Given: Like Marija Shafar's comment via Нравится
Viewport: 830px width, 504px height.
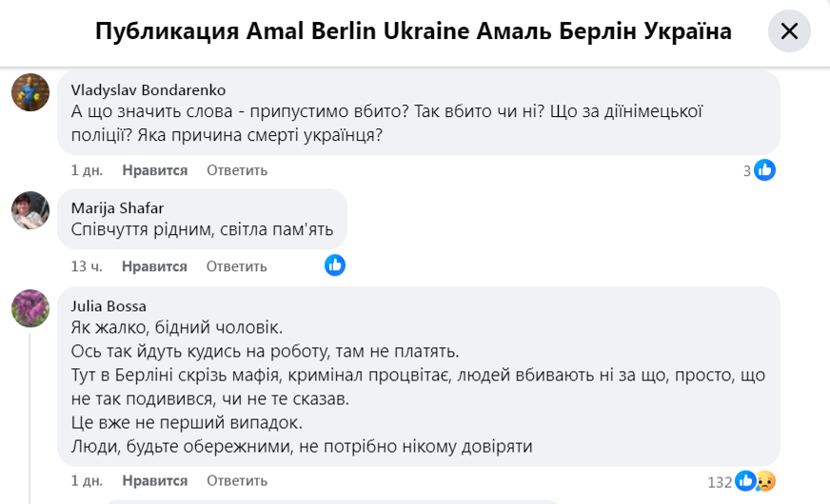Looking at the screenshot, I should (x=154, y=266).
